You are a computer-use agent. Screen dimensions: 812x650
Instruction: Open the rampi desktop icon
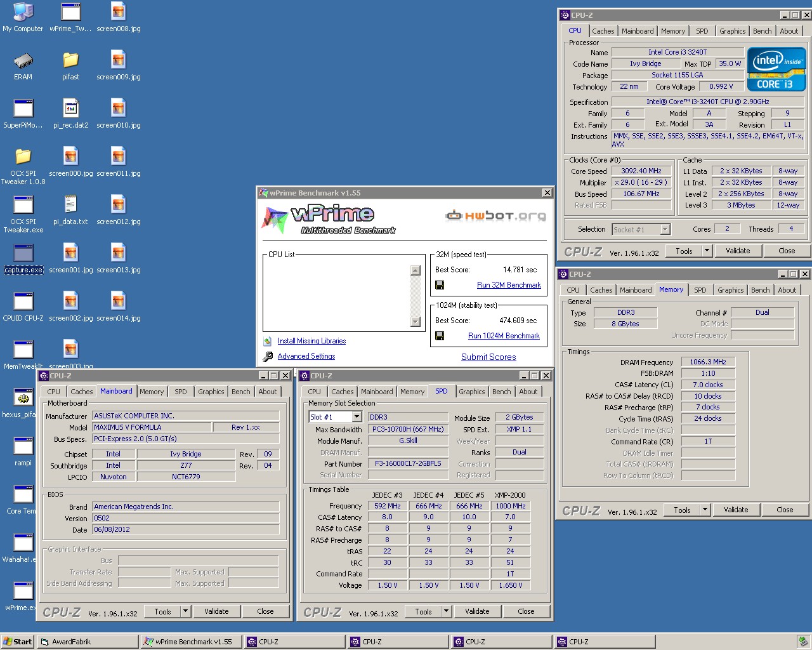click(23, 452)
